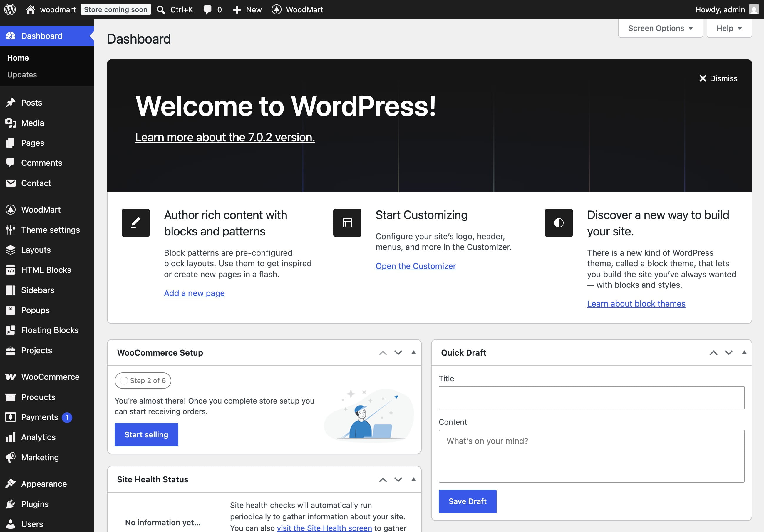Go to the Home submenu
This screenshot has width=764, height=532.
[18, 58]
